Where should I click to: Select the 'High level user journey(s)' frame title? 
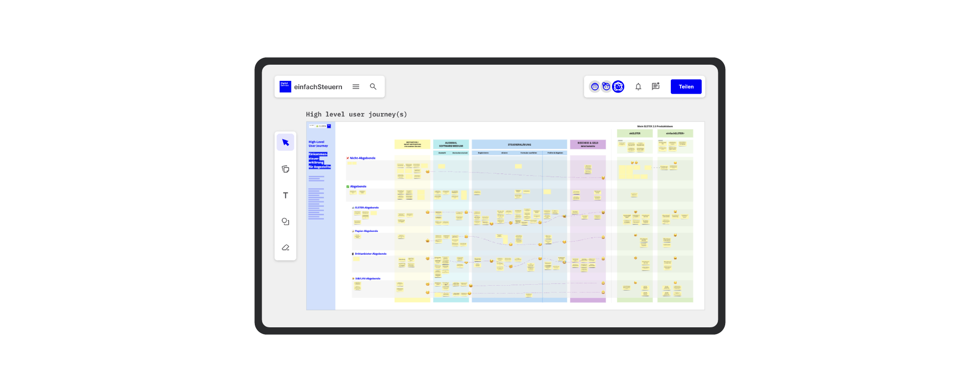(356, 115)
